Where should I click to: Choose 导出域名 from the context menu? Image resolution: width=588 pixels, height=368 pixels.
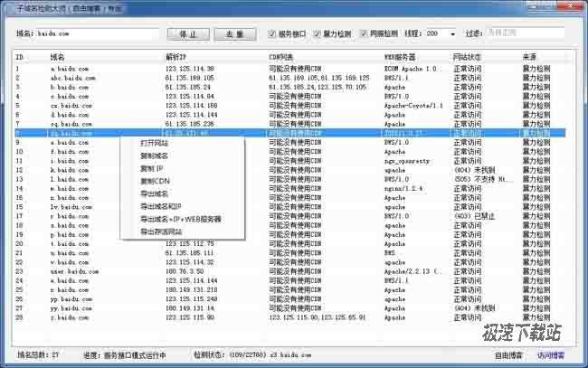coord(154,193)
